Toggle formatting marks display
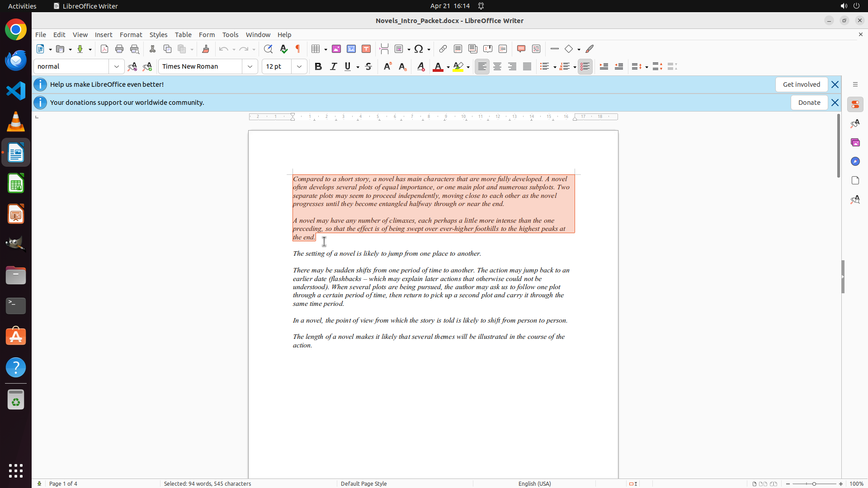The image size is (868, 488). pyautogui.click(x=298, y=49)
